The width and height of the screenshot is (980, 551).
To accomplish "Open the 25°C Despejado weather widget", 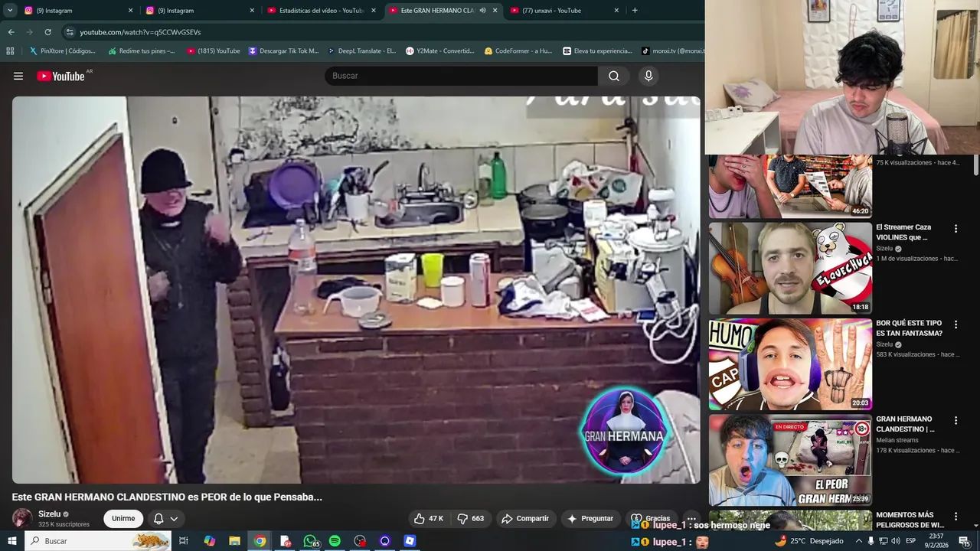I will (x=808, y=541).
